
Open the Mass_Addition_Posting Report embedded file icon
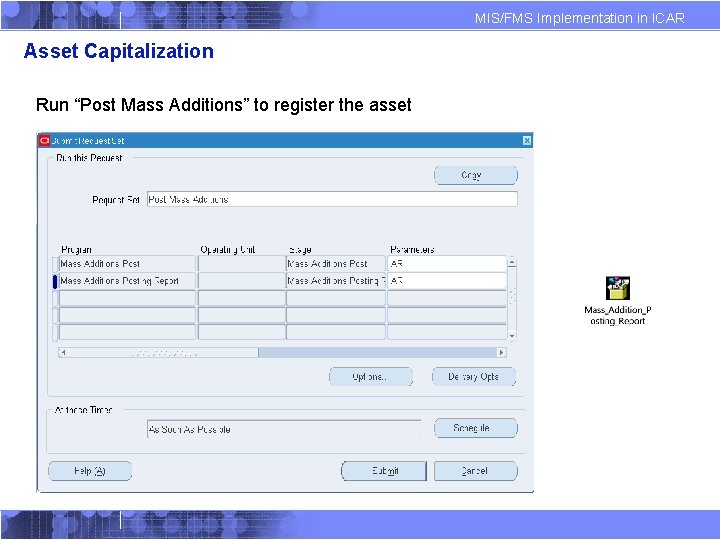[x=618, y=301]
